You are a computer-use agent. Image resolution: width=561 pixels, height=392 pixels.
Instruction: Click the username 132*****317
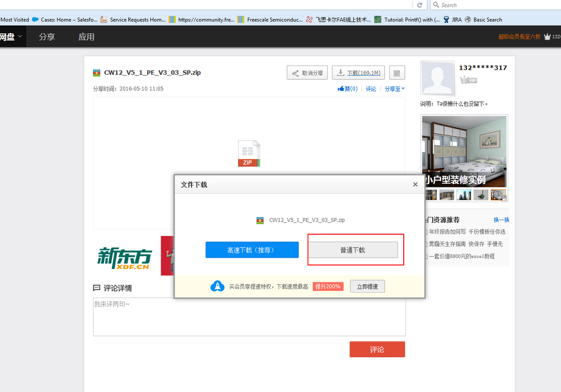(x=482, y=67)
